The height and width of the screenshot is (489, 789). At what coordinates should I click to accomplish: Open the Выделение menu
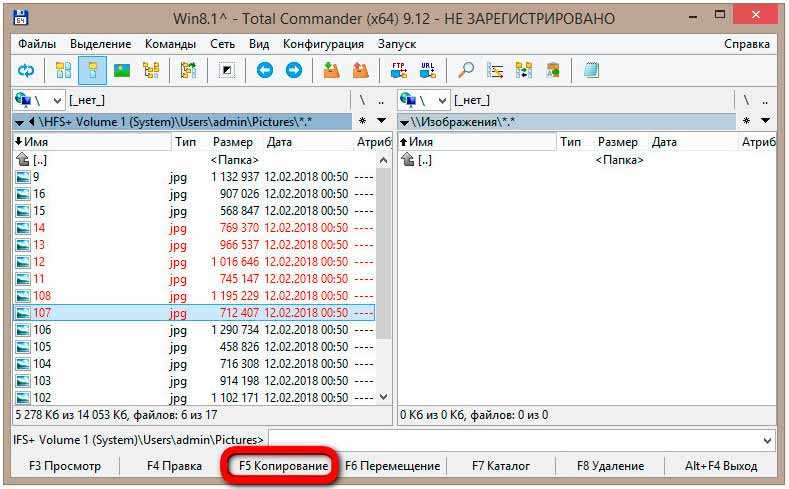[101, 44]
